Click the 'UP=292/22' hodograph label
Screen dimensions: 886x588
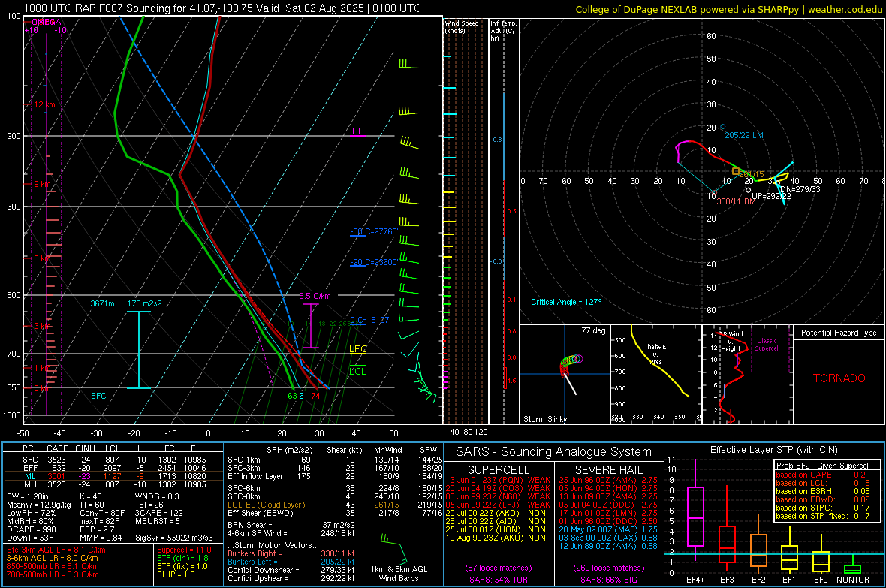(x=771, y=196)
